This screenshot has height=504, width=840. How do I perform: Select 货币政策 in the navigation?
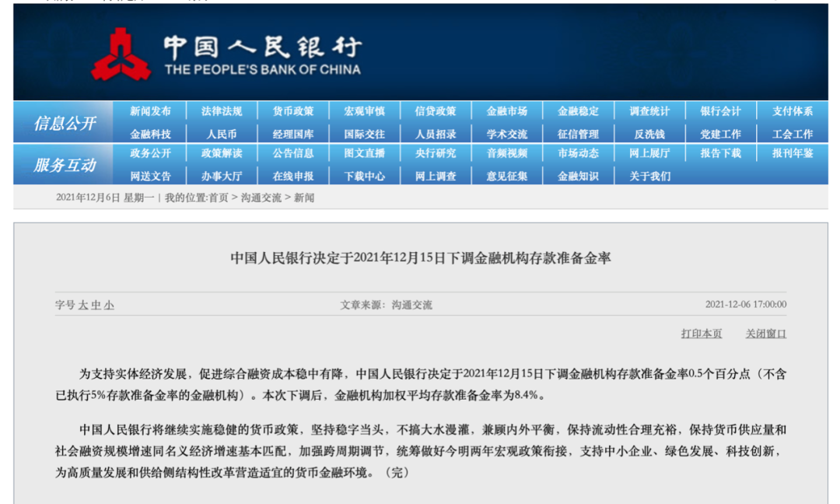(x=293, y=111)
